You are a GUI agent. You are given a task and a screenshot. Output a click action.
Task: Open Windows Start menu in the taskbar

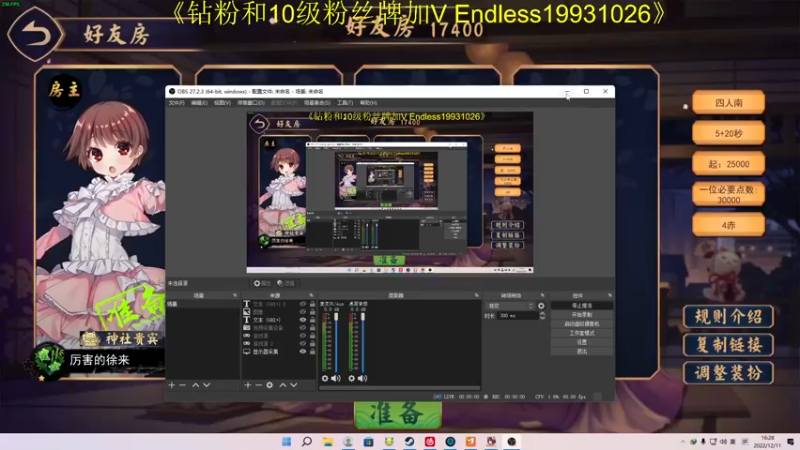[286, 441]
